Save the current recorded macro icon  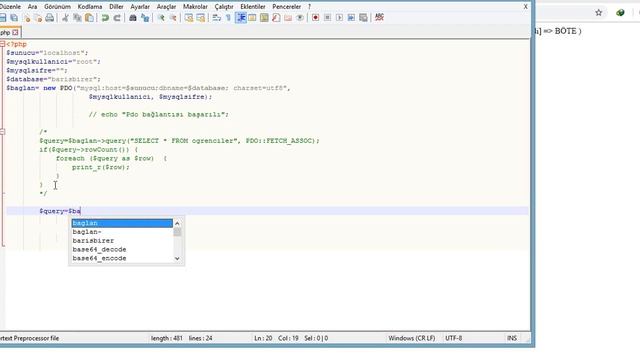pos(363,18)
